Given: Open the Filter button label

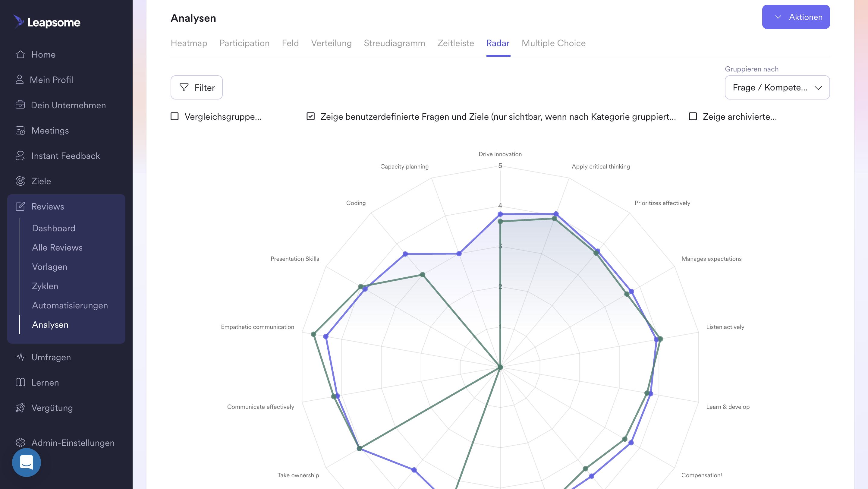Looking at the screenshot, I should (x=205, y=88).
